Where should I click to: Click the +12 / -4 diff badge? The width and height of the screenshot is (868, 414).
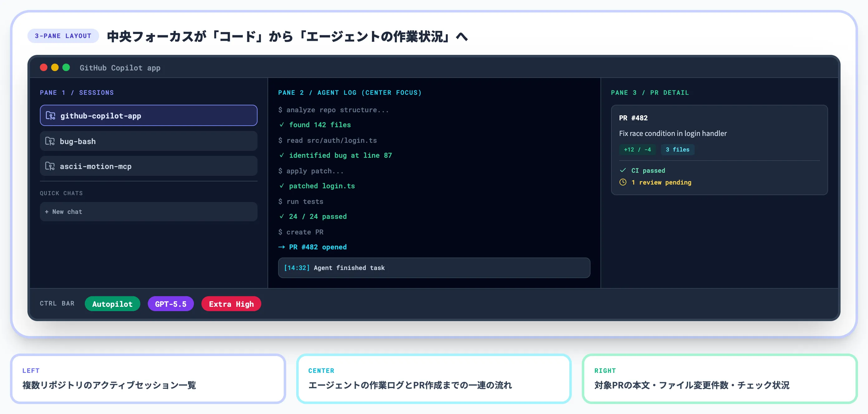tap(637, 150)
